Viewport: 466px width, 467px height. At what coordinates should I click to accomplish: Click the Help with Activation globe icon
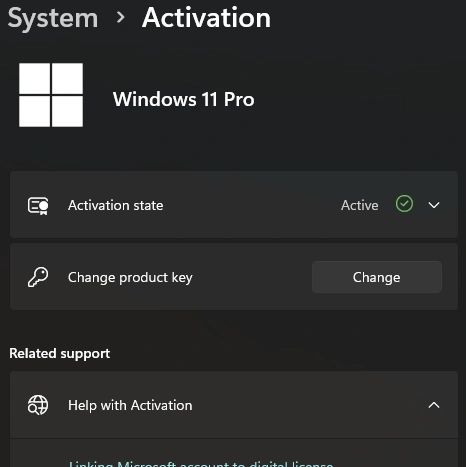pyautogui.click(x=38, y=405)
